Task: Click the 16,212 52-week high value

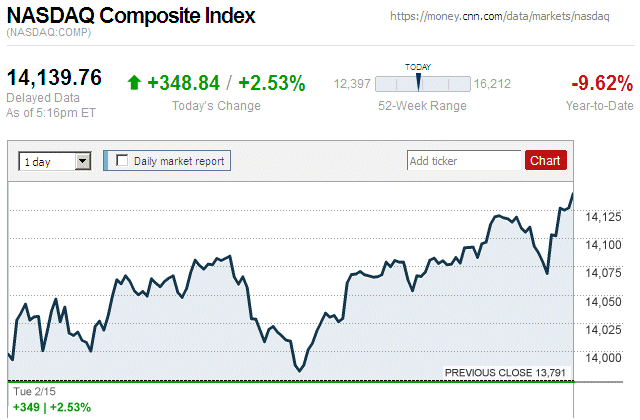Action: (493, 84)
